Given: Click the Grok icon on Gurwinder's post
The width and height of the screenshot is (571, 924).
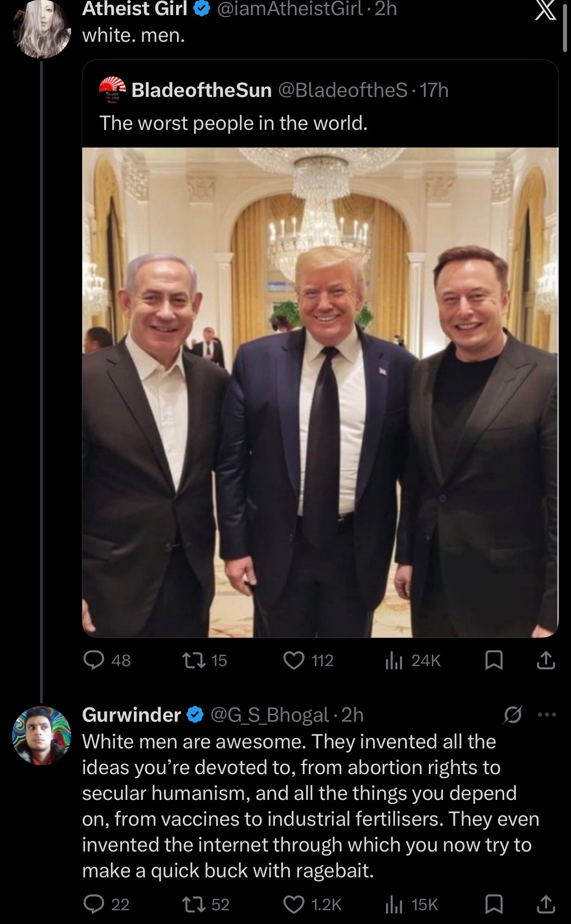Looking at the screenshot, I should click(x=512, y=715).
